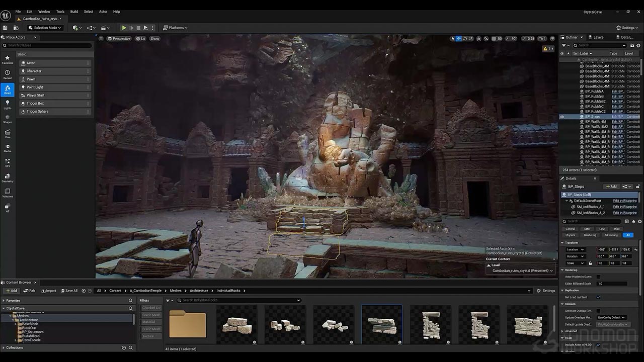
Task: Click the Add button in Details panel
Action: pyautogui.click(x=611, y=187)
